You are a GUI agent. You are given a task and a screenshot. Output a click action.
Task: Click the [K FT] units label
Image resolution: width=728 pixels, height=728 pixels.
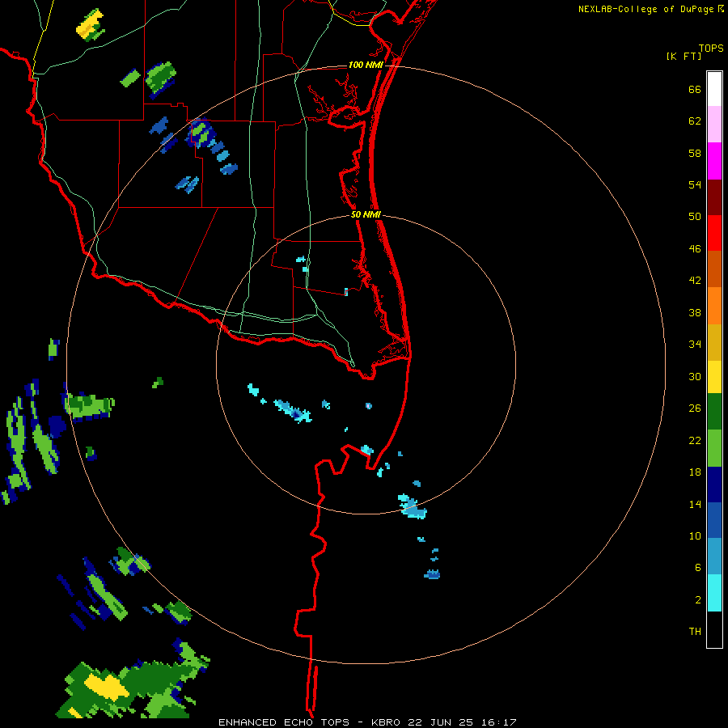(684, 56)
